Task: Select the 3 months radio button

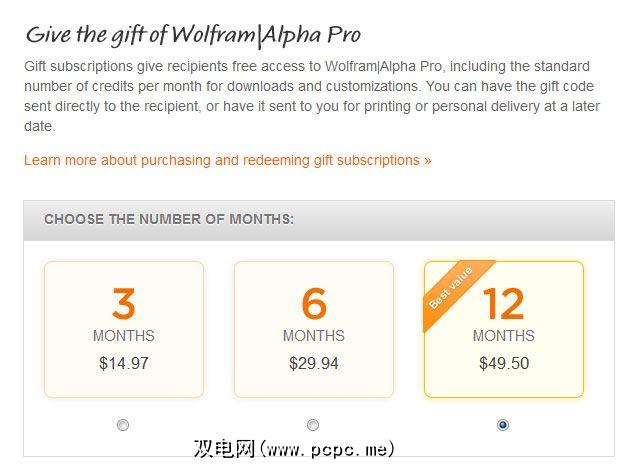Action: tap(123, 425)
